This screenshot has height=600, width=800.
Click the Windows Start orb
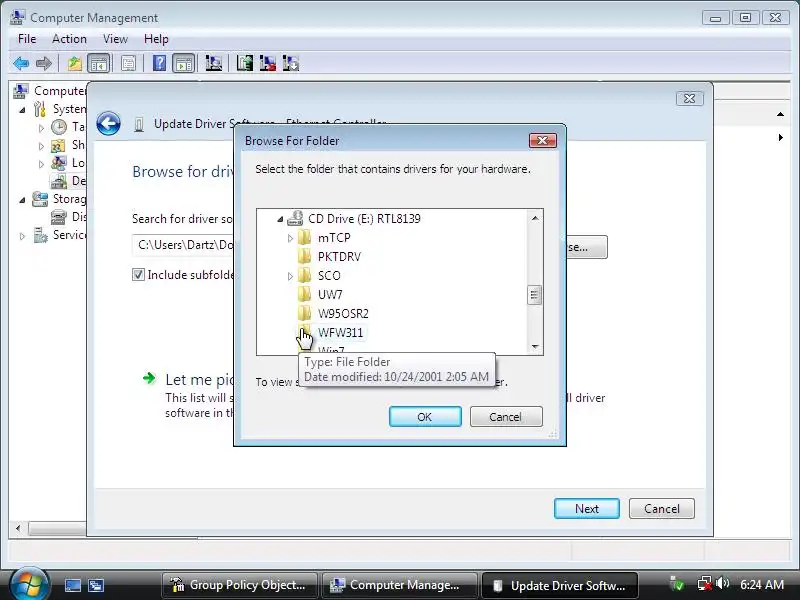29,584
